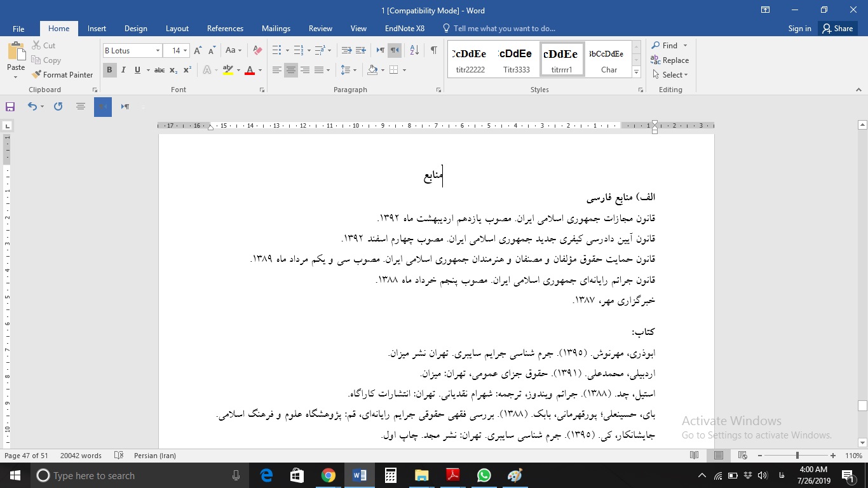
Task: Switch to the EndNote X8 ribbon tab
Action: click(405, 29)
